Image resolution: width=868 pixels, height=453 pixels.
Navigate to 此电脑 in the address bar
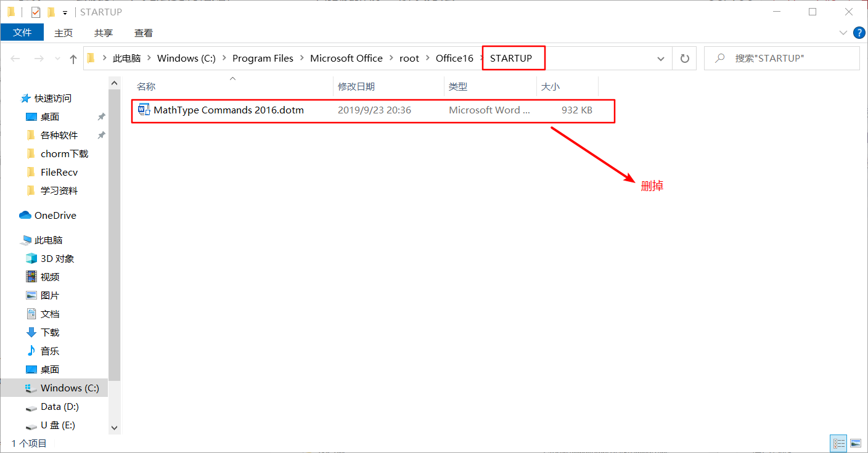point(127,59)
